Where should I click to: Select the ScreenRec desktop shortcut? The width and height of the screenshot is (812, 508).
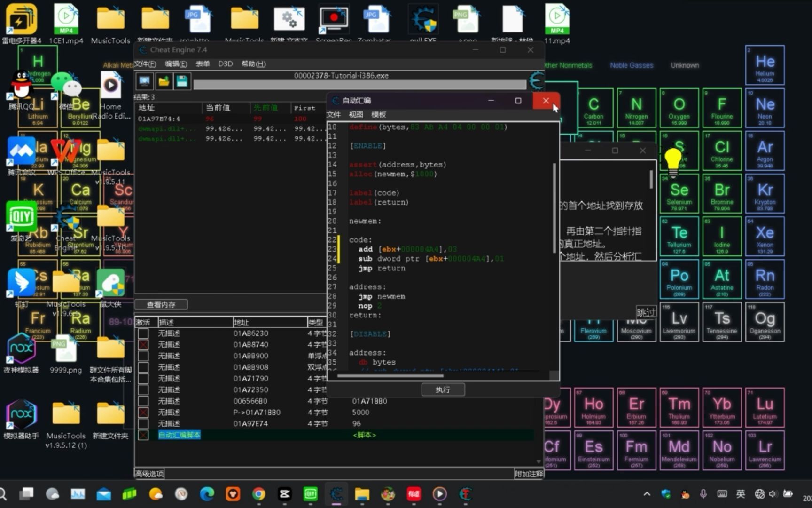[x=334, y=24]
